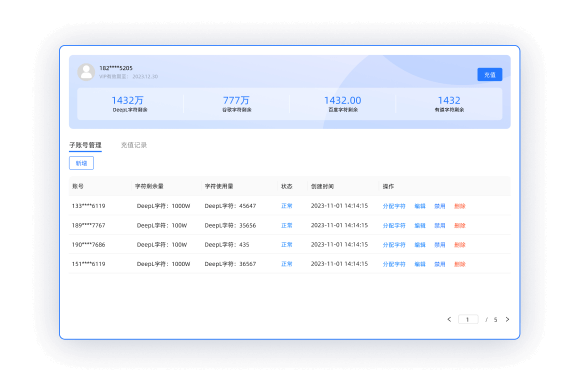Click 删除 for account 133****6119
Image resolution: width=580 pixels, height=390 pixels.
(x=460, y=206)
